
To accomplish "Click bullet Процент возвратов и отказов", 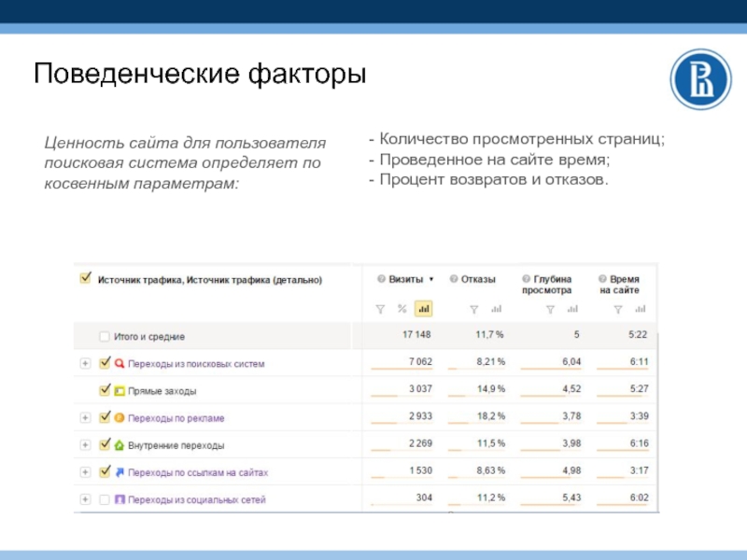I will (x=488, y=179).
